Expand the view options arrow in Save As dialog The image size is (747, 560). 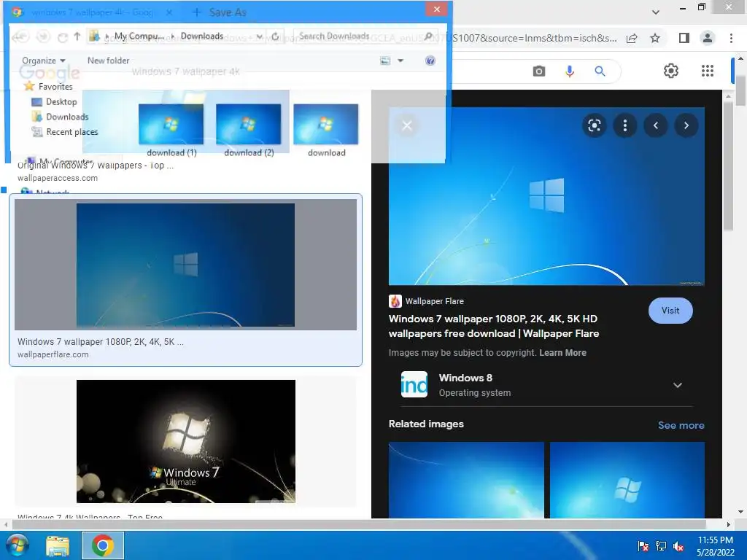tap(400, 61)
